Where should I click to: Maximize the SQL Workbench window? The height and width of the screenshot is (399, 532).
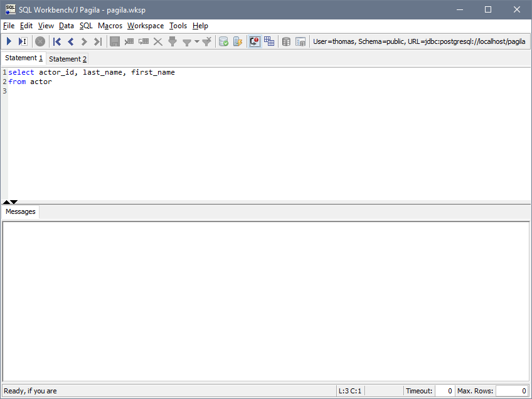click(x=488, y=9)
